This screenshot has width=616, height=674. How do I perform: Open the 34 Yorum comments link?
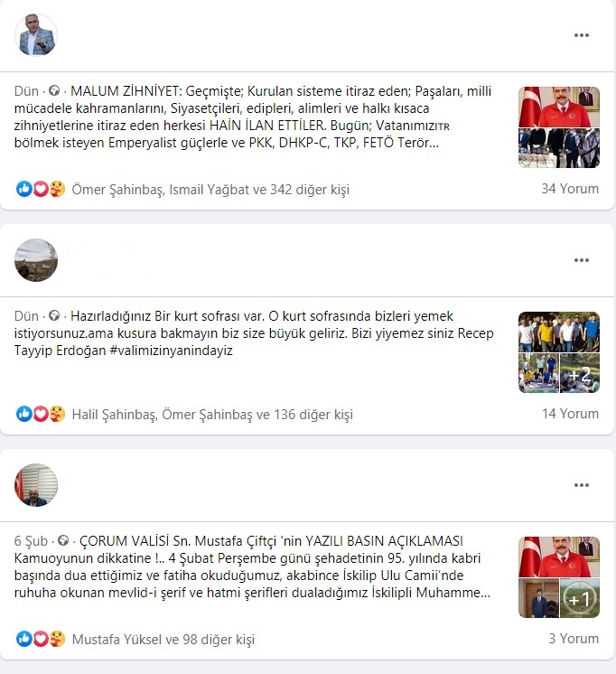570,189
